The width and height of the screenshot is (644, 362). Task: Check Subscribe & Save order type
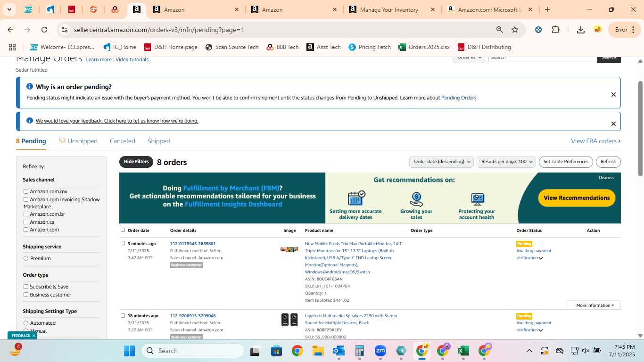(26, 287)
